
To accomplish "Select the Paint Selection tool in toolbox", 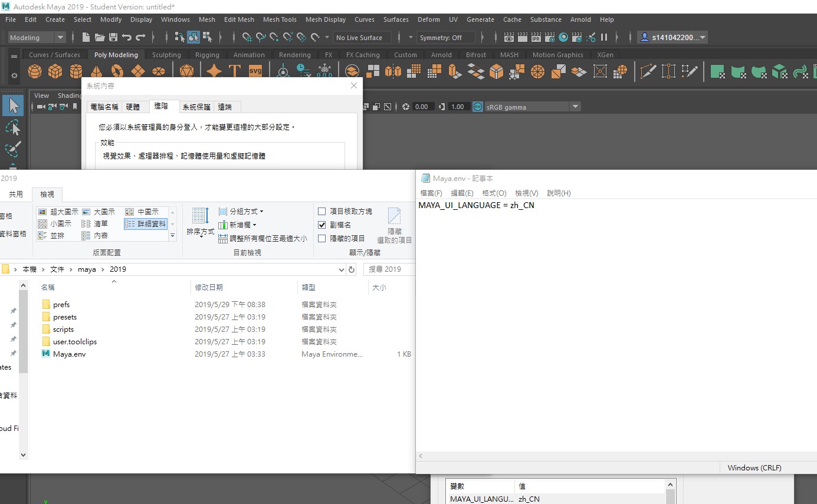I will pos(13,149).
